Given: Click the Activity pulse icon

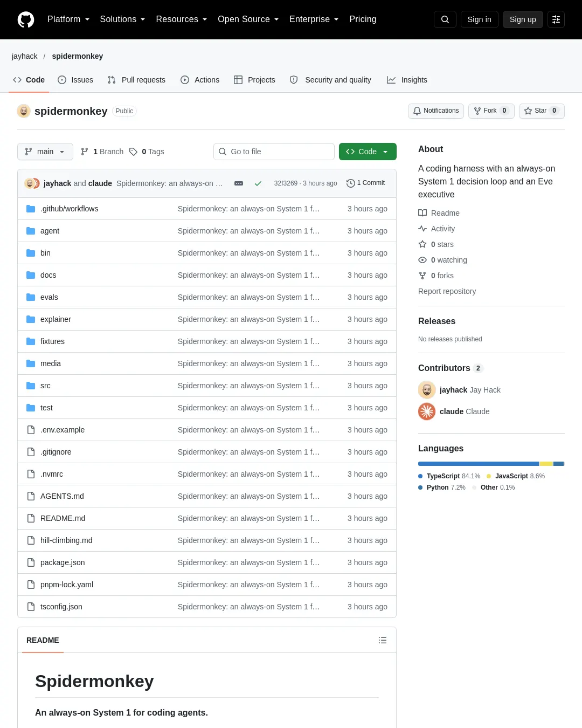Looking at the screenshot, I should (422, 229).
